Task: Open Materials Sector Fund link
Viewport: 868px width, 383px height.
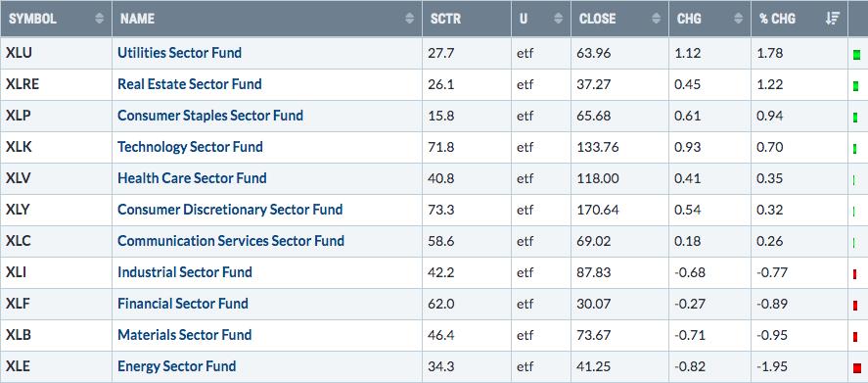Action: [184, 335]
